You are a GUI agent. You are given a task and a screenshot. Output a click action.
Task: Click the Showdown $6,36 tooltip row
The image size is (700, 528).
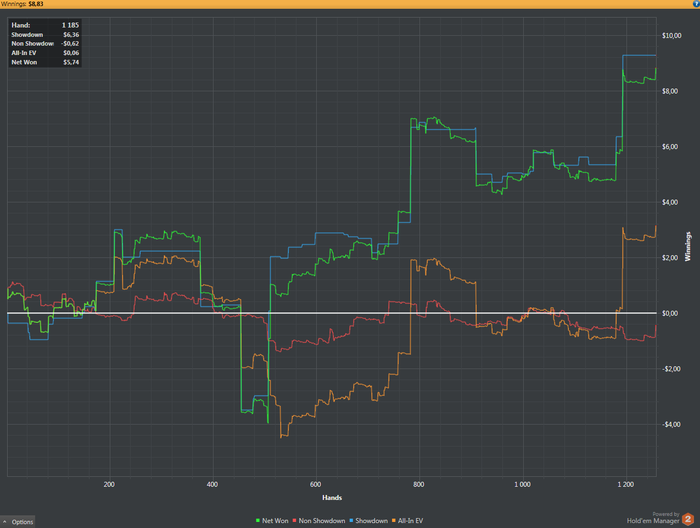(x=45, y=35)
